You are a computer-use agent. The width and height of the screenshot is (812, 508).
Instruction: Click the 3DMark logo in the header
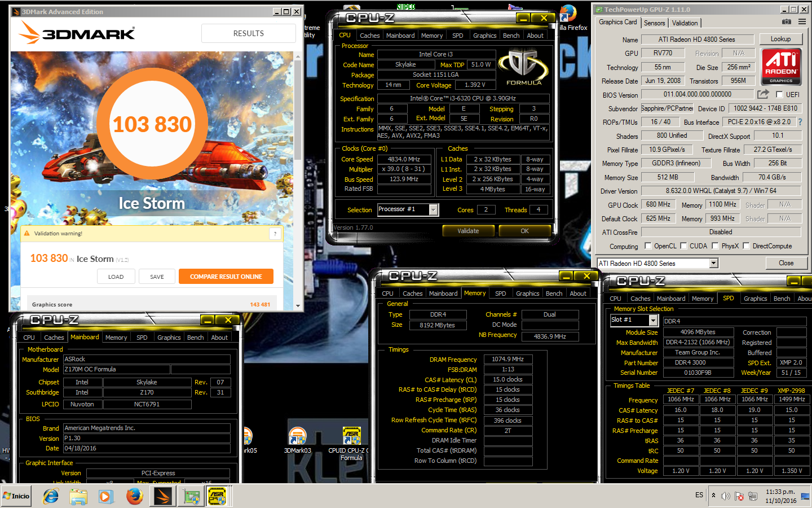(x=77, y=33)
